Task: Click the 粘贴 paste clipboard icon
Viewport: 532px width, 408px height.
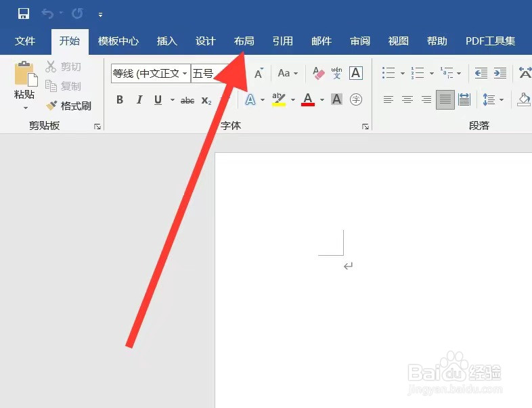Action: point(26,73)
